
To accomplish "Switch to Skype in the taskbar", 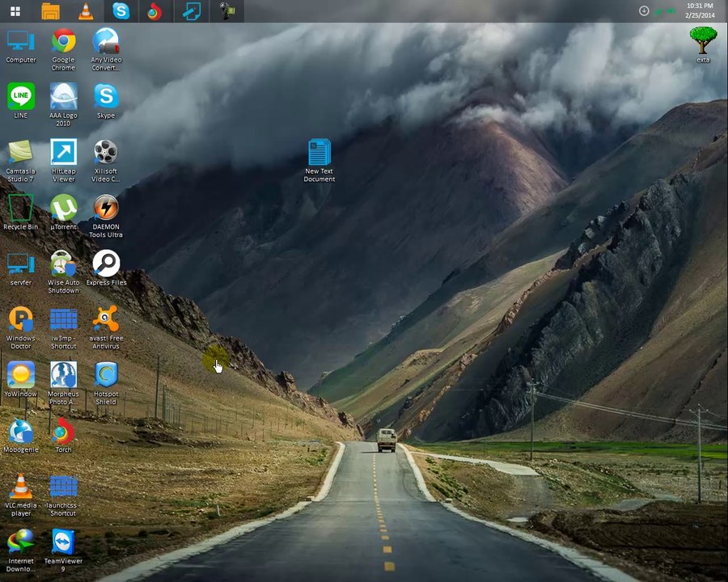I will 121,11.
